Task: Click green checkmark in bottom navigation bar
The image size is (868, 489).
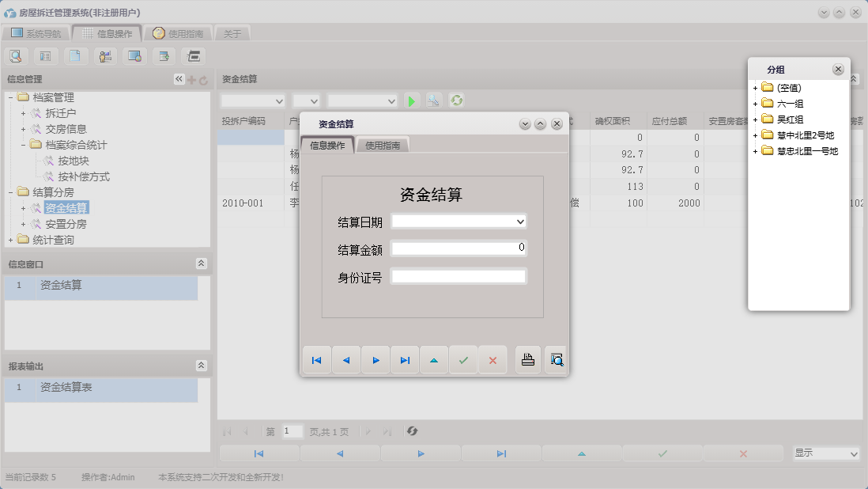Action: coord(662,453)
